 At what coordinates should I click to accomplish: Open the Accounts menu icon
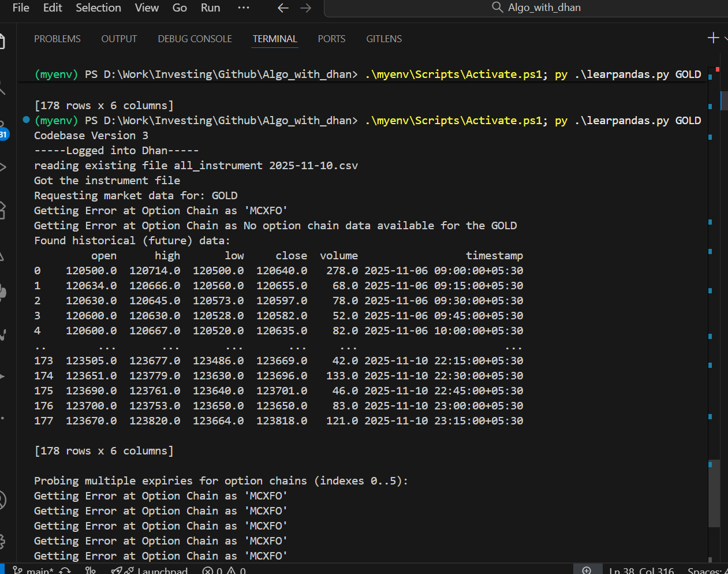click(2, 500)
